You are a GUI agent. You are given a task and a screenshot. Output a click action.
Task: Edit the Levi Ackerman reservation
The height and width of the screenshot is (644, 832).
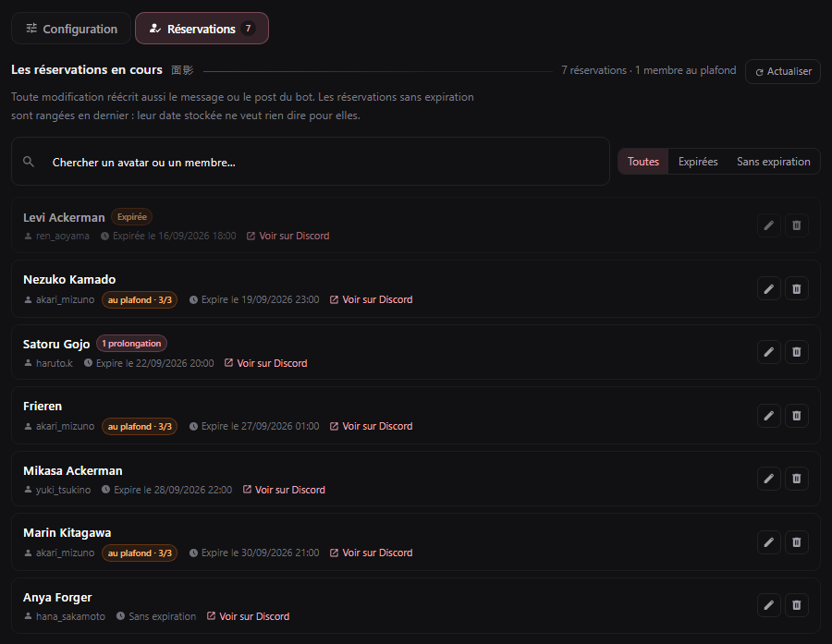point(769,225)
